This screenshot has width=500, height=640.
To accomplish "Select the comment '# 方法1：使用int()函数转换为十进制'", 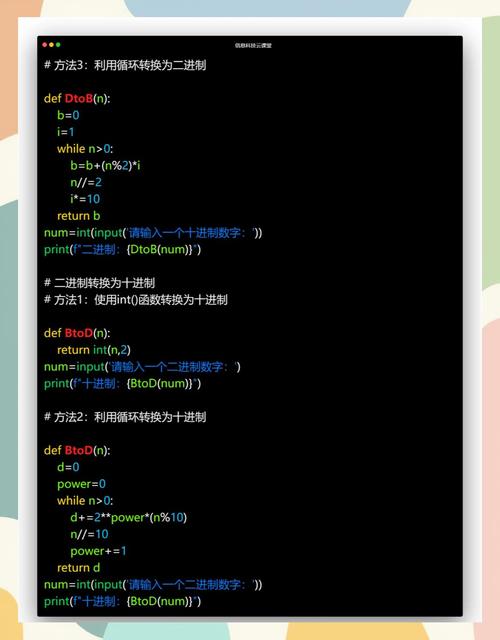I will coord(136,300).
